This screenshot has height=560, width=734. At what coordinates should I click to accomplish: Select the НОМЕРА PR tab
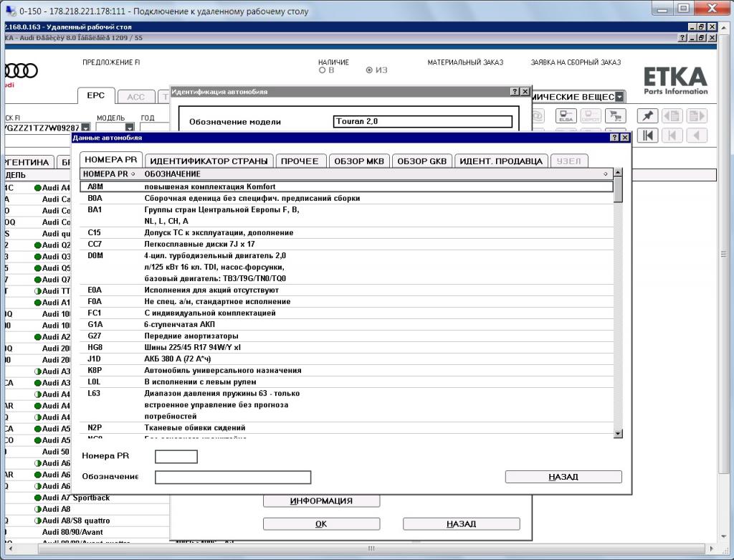111,160
